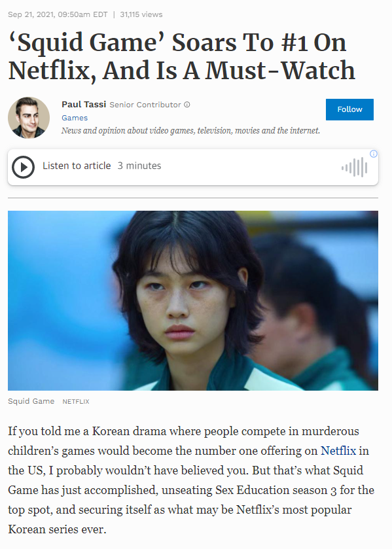Click the 'Listen to article' label
392x549 pixels.
pyautogui.click(x=77, y=166)
